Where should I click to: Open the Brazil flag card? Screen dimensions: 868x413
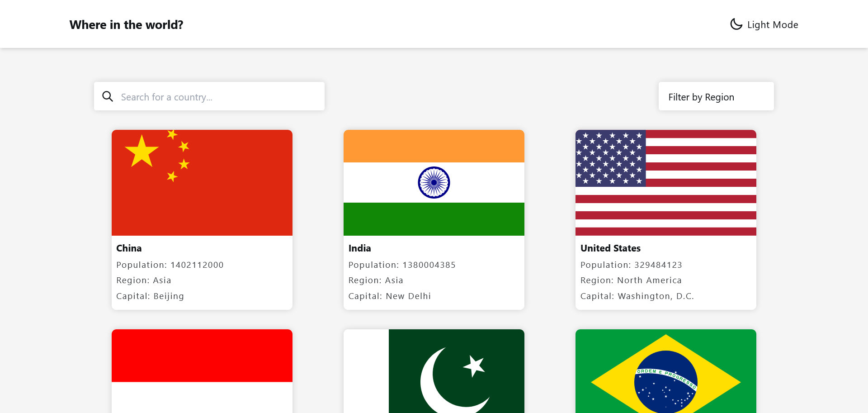tap(666, 371)
